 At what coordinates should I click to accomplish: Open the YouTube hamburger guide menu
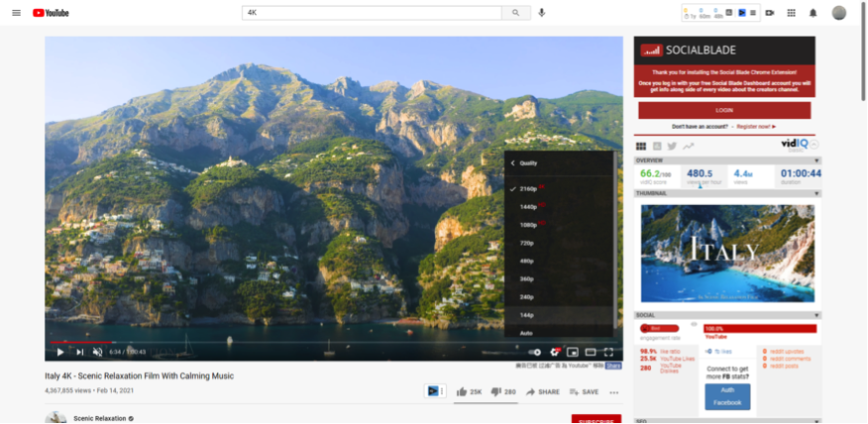[x=16, y=13]
